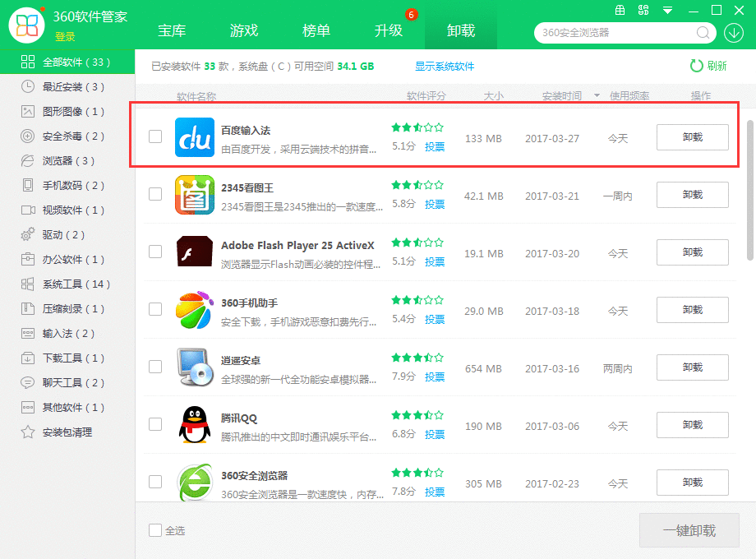The image size is (756, 559).
Task: Click the circular download arrow next to search
Action: pos(735,33)
